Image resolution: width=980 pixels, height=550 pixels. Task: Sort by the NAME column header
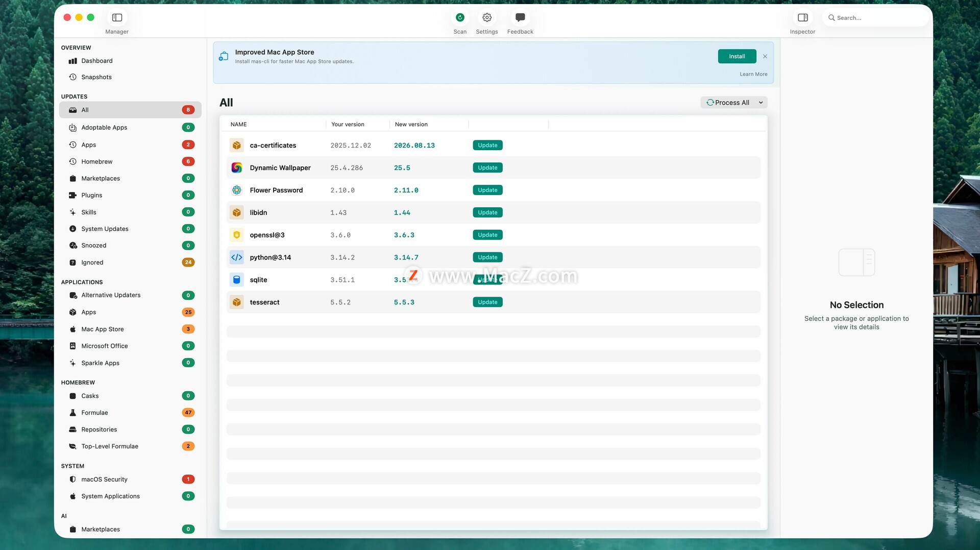tap(238, 125)
